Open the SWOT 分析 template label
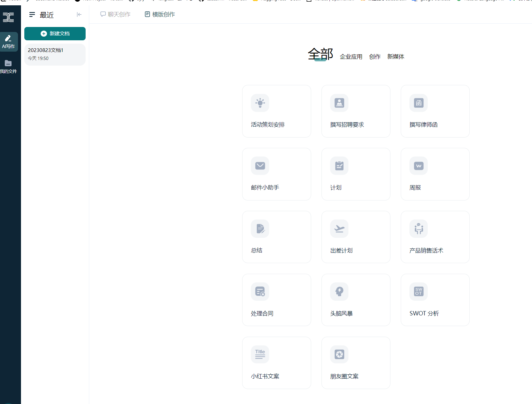This screenshot has height=404, width=532. [x=424, y=313]
